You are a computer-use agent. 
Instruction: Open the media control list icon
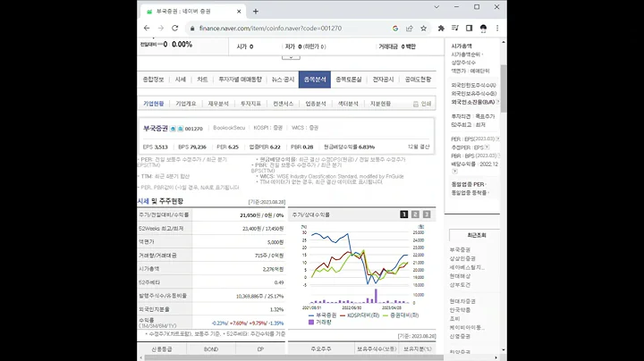pyautogui.click(x=455, y=29)
